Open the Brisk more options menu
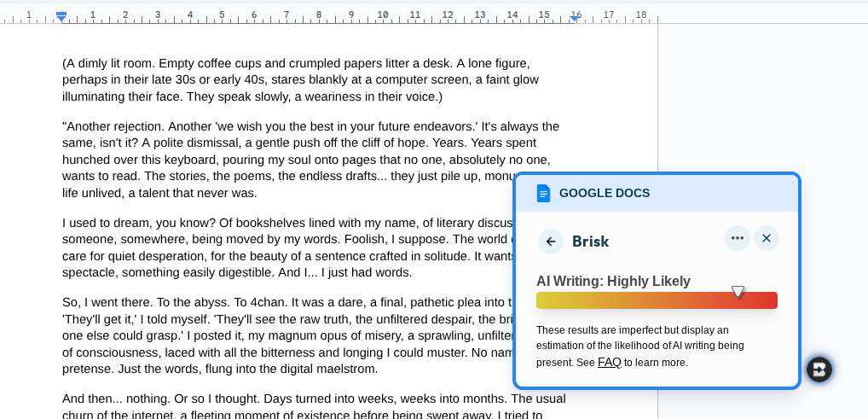This screenshot has height=419, width=868. point(738,238)
